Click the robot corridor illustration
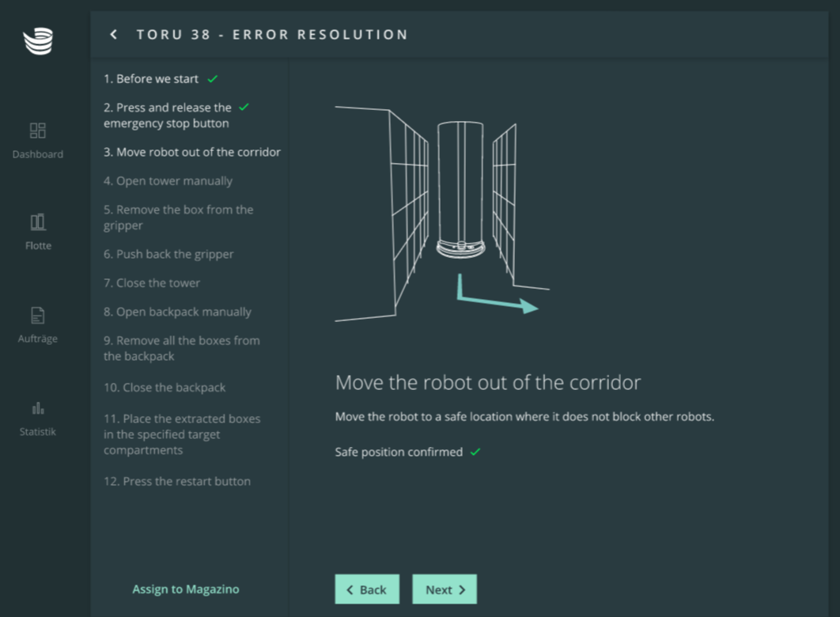 click(441, 214)
